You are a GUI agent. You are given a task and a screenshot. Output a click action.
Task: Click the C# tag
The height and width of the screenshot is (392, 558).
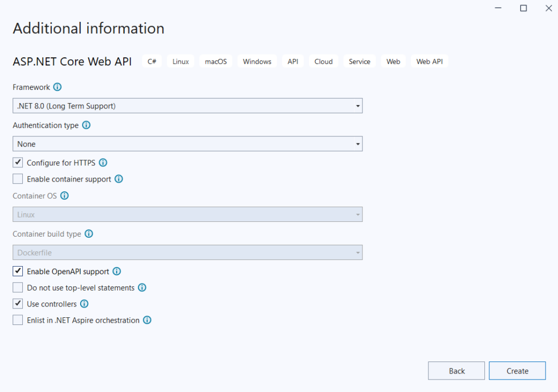pos(152,61)
